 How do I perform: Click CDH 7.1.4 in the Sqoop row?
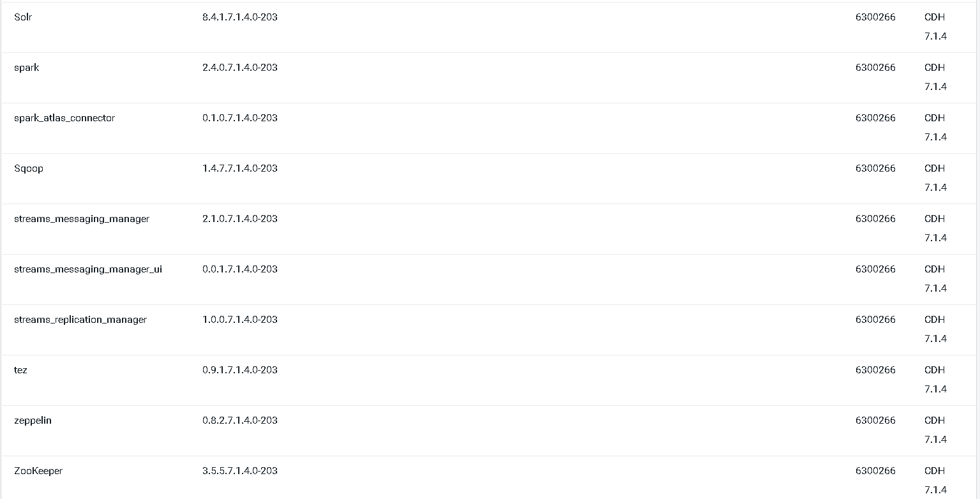tap(935, 178)
